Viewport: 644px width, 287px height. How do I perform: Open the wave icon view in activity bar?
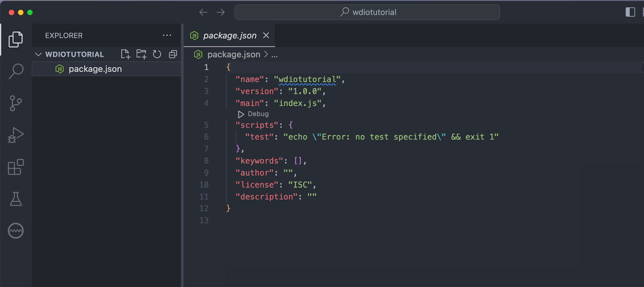pos(16,231)
